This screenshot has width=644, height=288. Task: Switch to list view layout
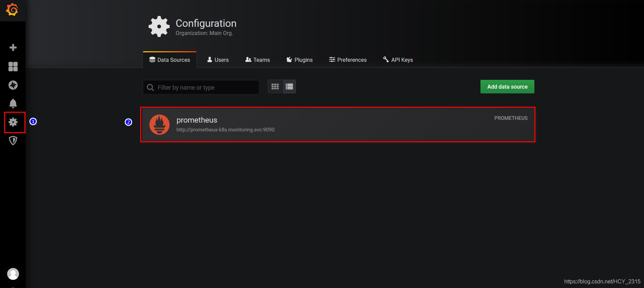coord(289,87)
